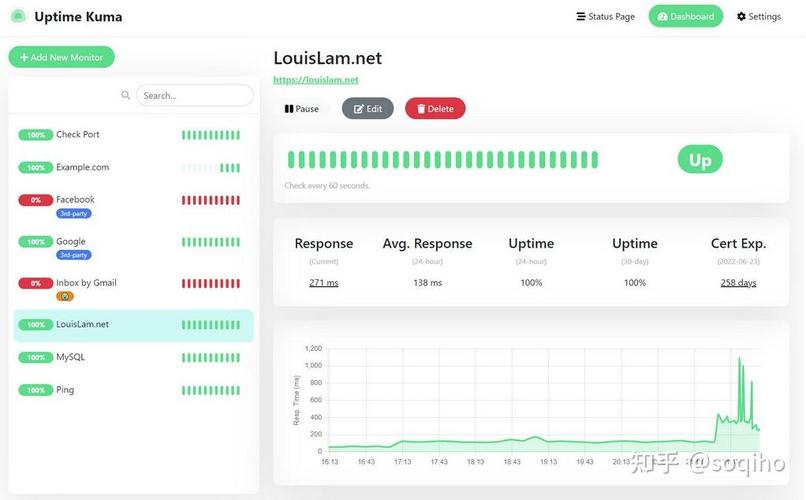806x500 pixels.
Task: Select the MySQL monitor
Action: (134, 357)
